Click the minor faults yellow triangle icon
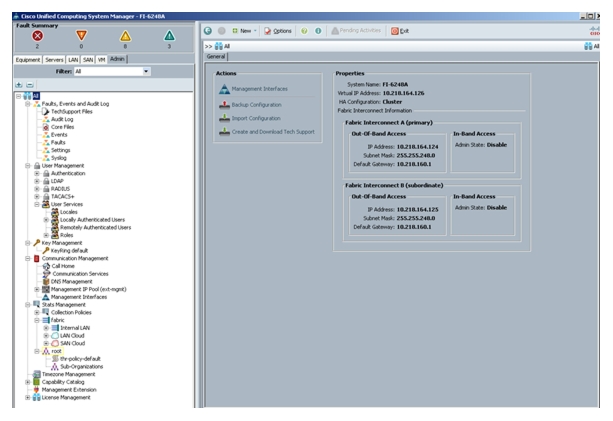 tap(125, 36)
